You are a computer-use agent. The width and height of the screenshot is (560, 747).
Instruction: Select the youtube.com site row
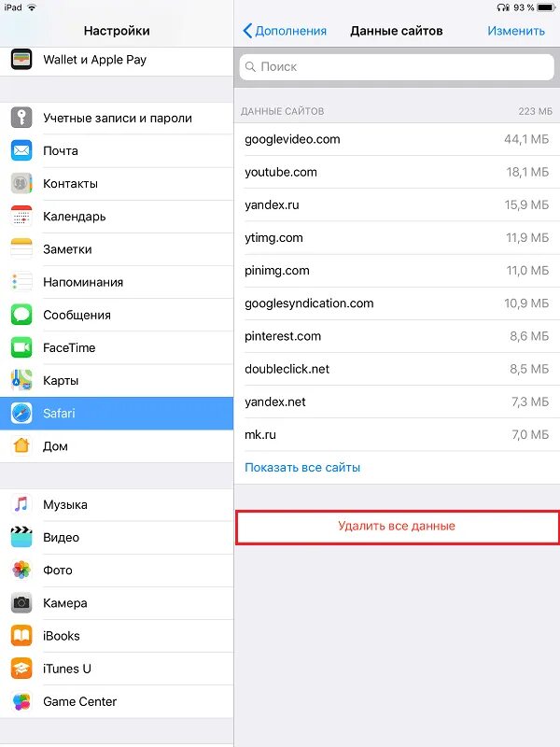pos(397,172)
